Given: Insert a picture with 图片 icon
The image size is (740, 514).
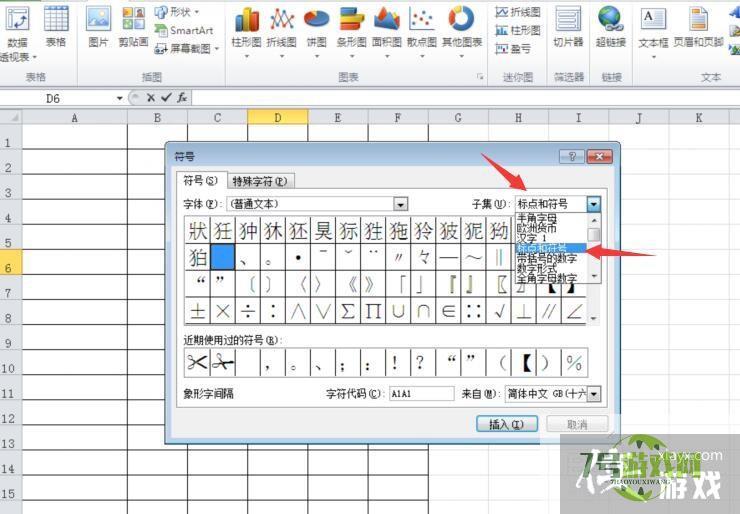Looking at the screenshot, I should tap(99, 27).
